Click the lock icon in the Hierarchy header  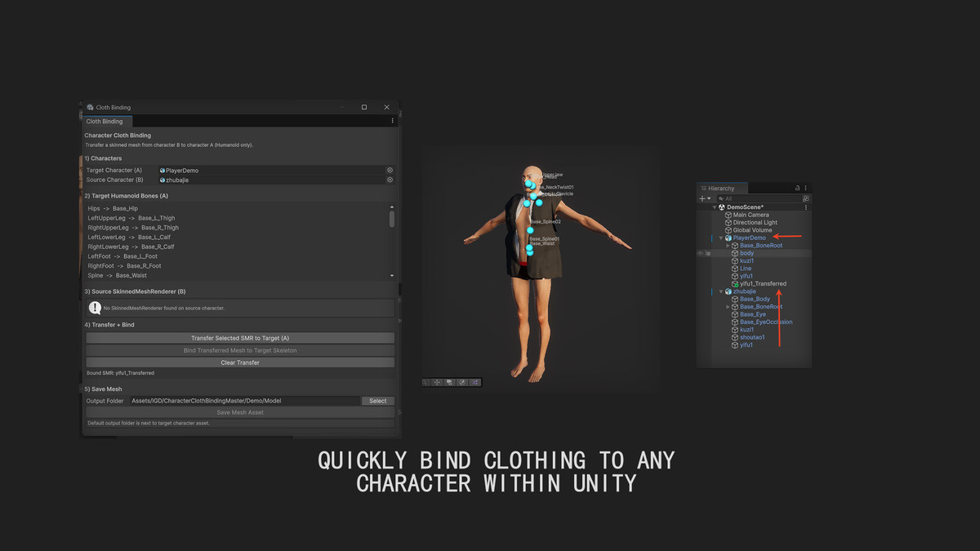coord(797,188)
